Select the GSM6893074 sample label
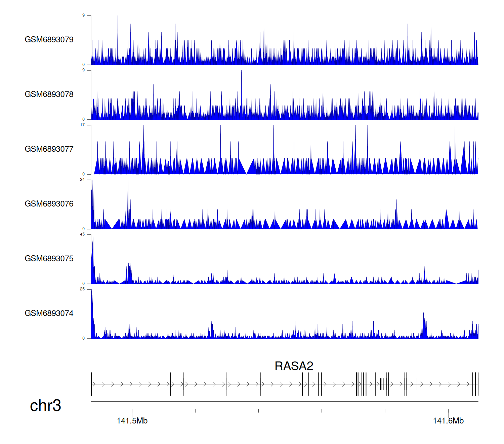This screenshot has width=504, height=444. tap(49, 313)
